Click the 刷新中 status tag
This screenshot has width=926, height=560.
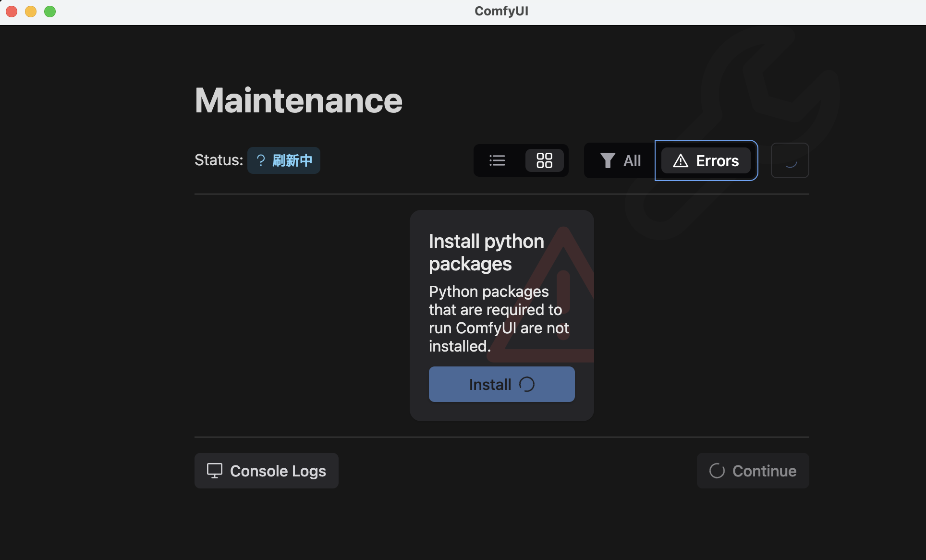[x=292, y=160]
